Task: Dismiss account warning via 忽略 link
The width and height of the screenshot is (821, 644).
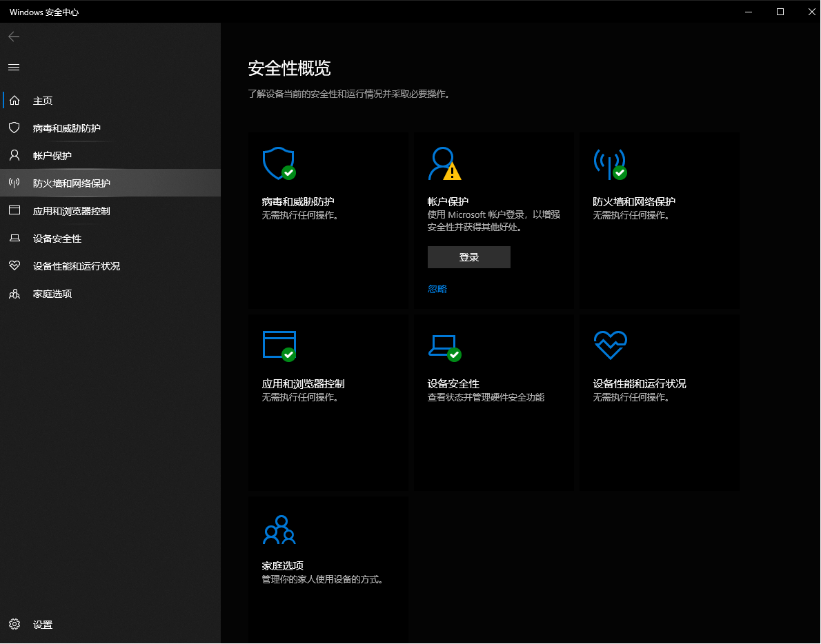Action: (437, 288)
